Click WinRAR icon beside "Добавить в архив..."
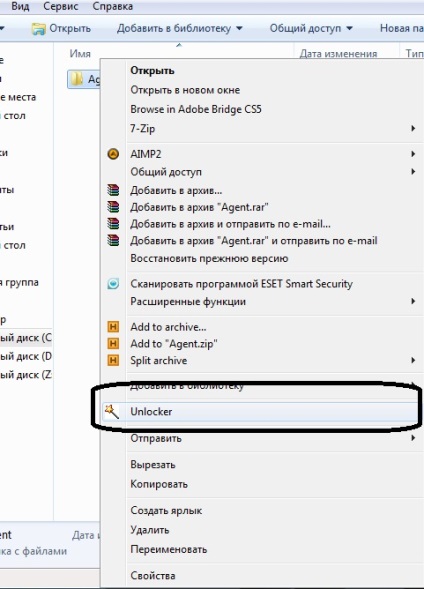This screenshot has height=589, width=424. pos(113,190)
